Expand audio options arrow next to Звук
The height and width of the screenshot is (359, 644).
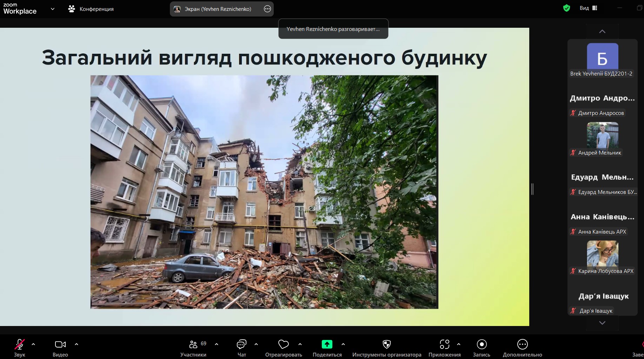click(33, 344)
